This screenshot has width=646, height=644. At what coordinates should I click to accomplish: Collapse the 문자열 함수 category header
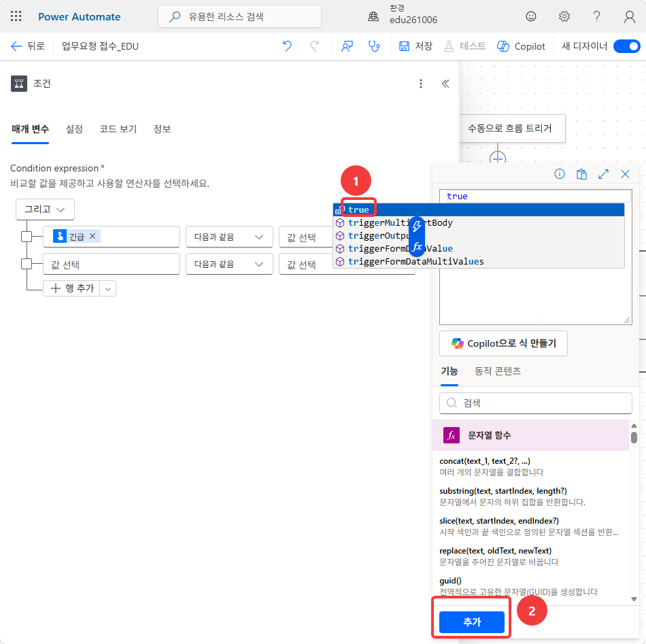tap(530, 435)
